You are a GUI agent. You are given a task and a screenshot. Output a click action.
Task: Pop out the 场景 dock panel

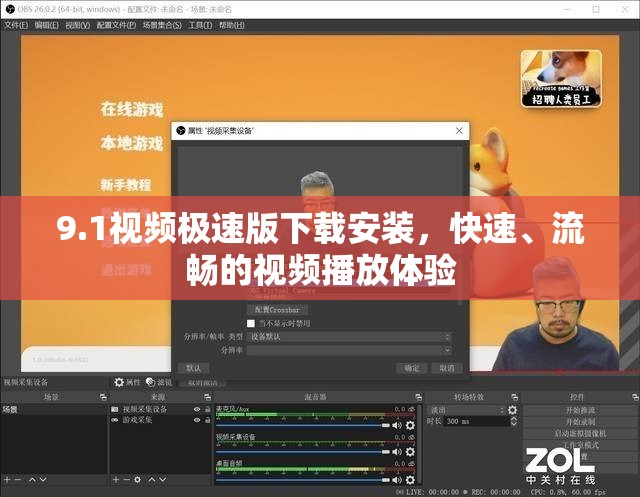[x=103, y=397]
